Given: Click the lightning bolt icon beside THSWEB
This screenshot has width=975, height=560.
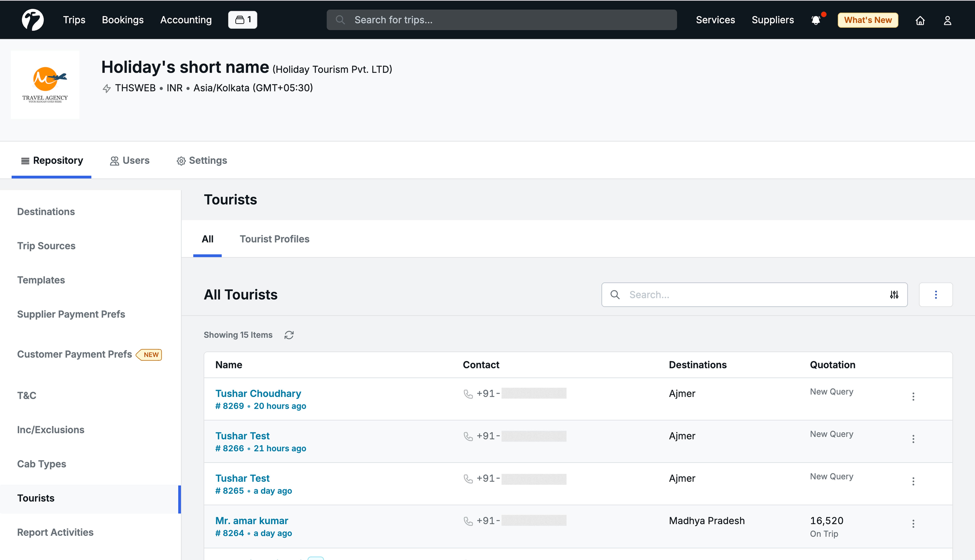Looking at the screenshot, I should point(107,89).
